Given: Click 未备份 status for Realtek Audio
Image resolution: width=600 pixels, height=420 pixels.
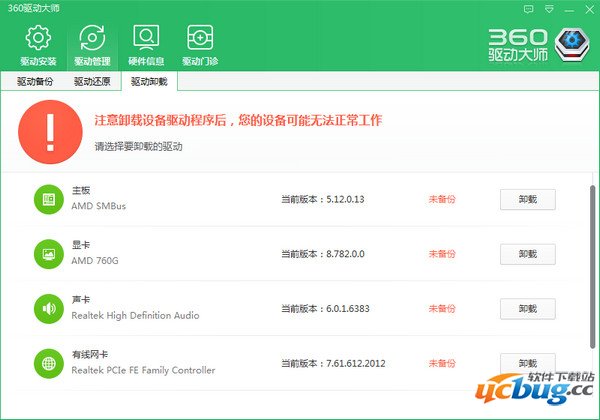Looking at the screenshot, I should [x=442, y=309].
